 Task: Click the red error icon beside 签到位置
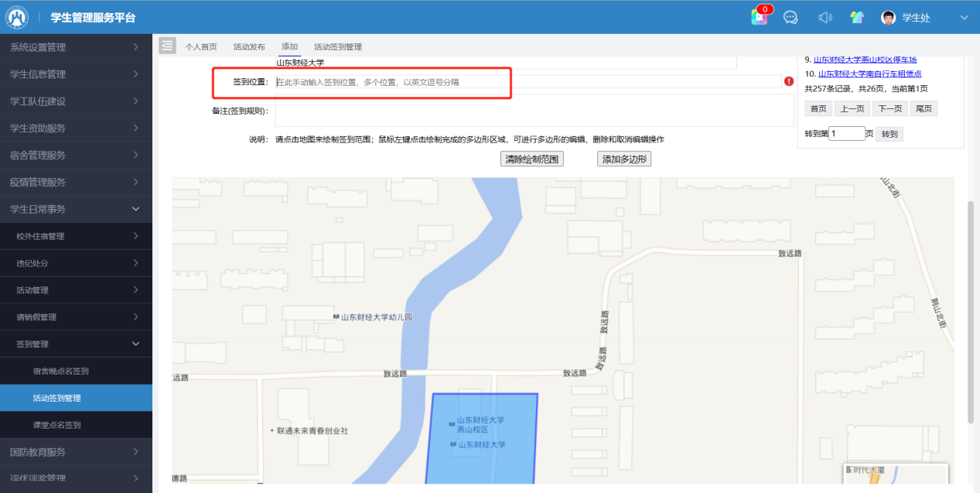tap(789, 81)
